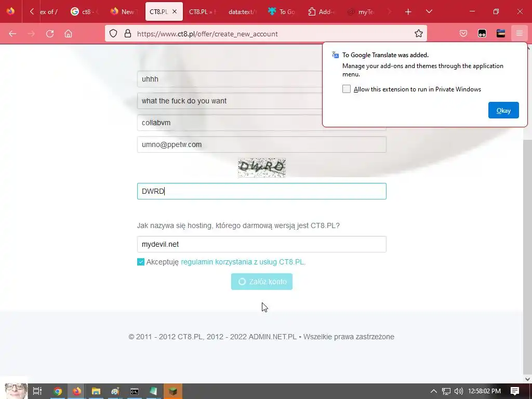Click the captcha answer field with DWRD
The width and height of the screenshot is (532, 399).
(262, 191)
